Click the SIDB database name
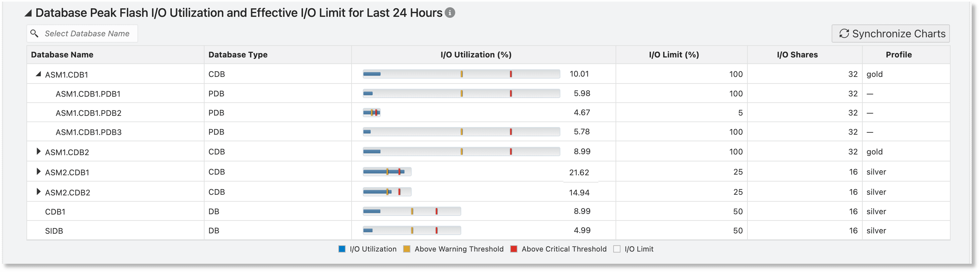This screenshot has width=980, height=272. (54, 231)
